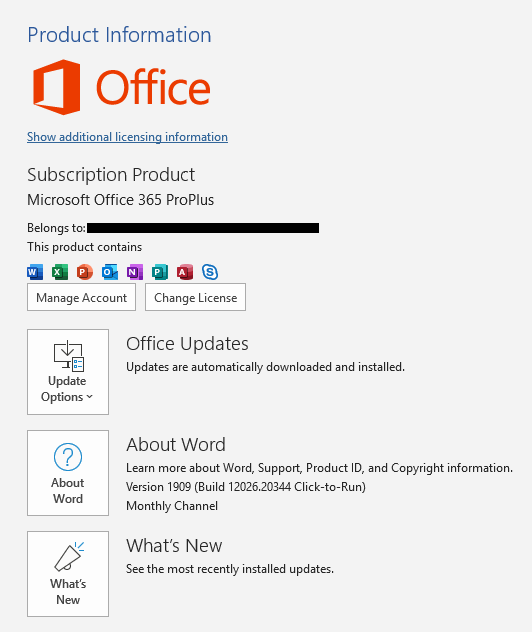Screen dimensions: 532x632
Task: Click the question mark About icon
Action: (68, 457)
